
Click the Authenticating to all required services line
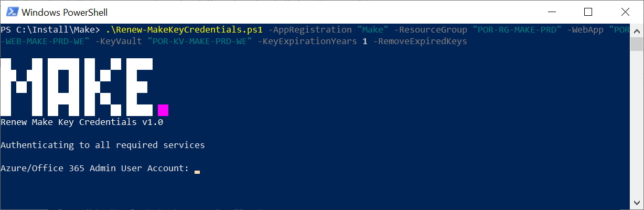[103, 145]
